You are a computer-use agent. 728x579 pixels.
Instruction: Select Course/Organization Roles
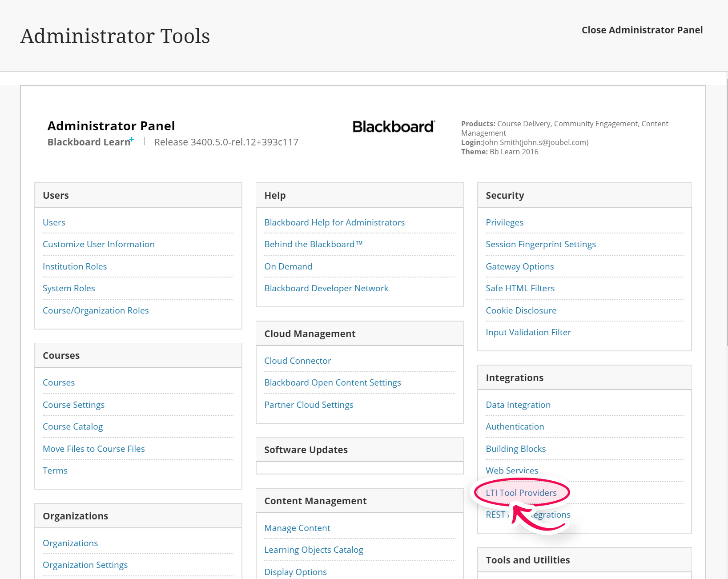[x=96, y=310]
